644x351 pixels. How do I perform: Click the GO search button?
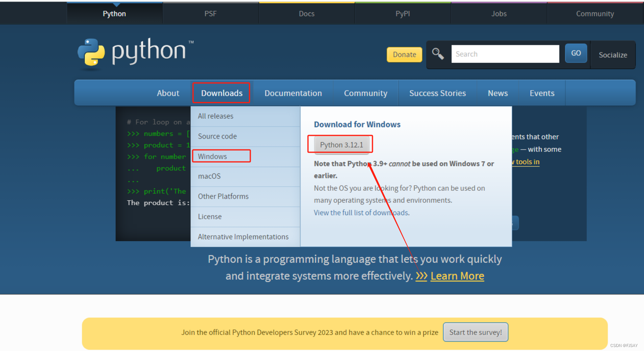[x=576, y=53]
